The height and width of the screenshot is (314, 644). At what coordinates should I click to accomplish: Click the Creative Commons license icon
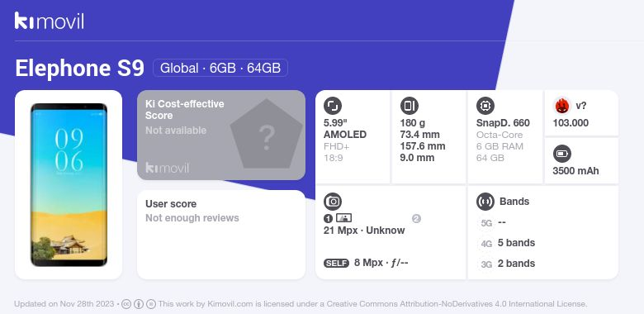126,304
